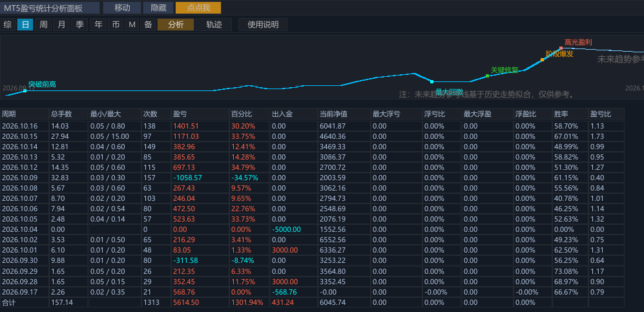Open 使用说明 instructions
This screenshot has width=644, height=312.
click(x=263, y=25)
